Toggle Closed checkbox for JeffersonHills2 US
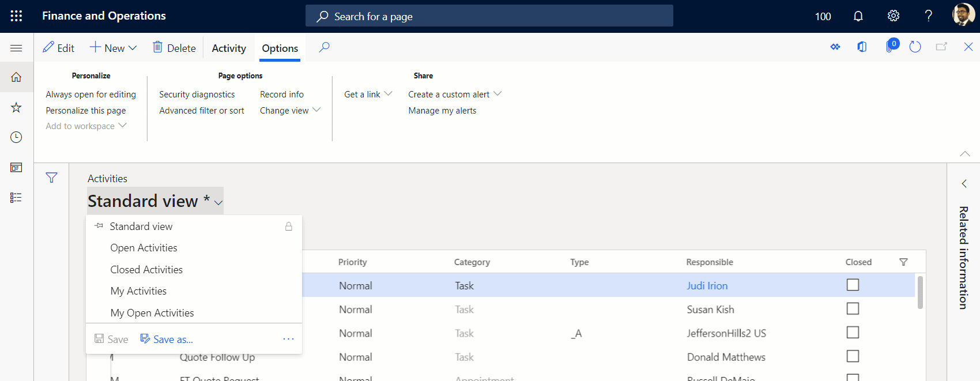980x381 pixels. point(853,333)
